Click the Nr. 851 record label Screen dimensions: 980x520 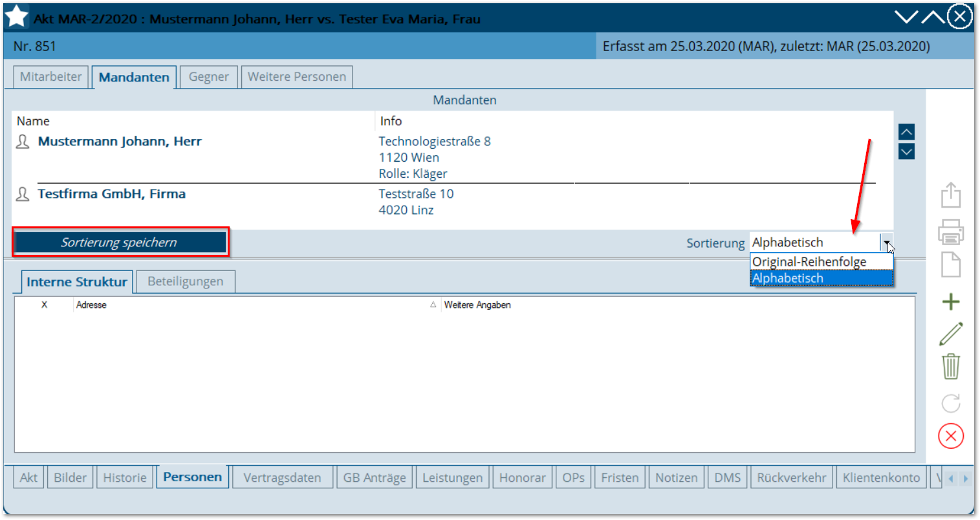(35, 46)
